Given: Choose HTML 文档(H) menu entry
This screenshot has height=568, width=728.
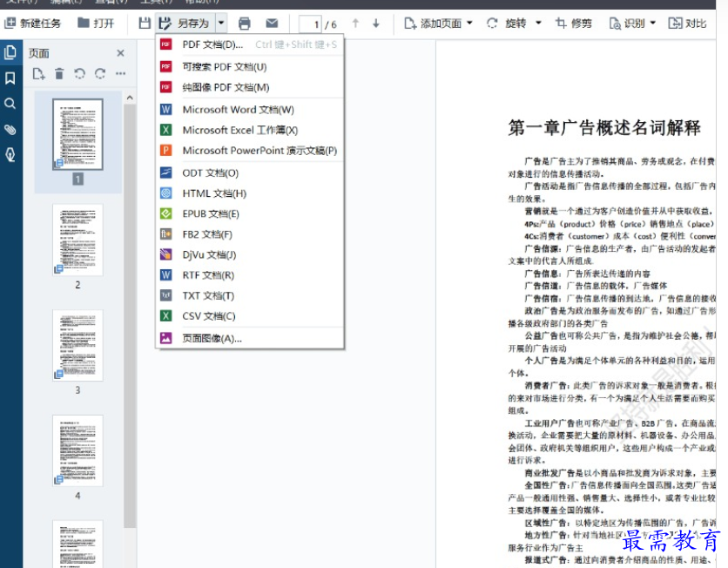Looking at the screenshot, I should (250, 193).
